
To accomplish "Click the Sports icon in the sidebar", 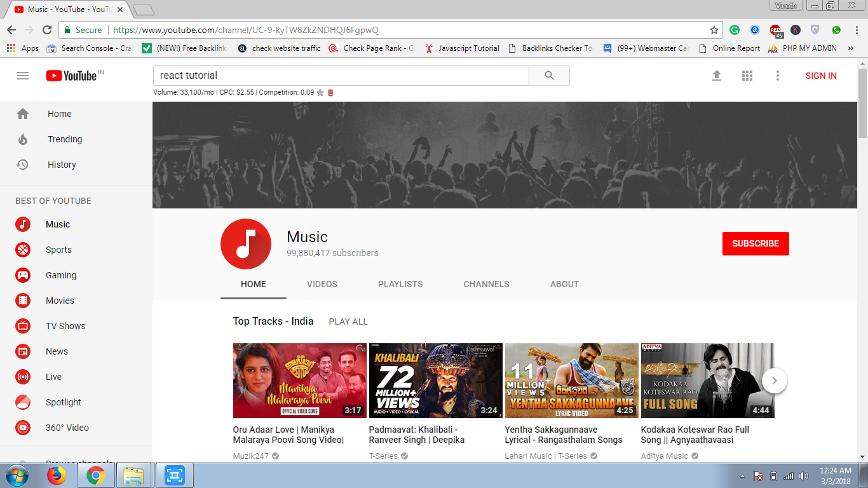I will click(23, 250).
